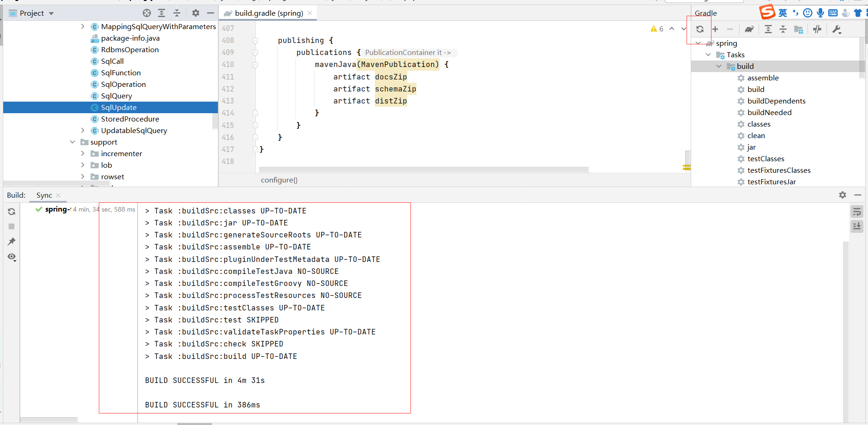Screen dimensions: 868x425
Task: Open package-info.java file
Action: [130, 38]
